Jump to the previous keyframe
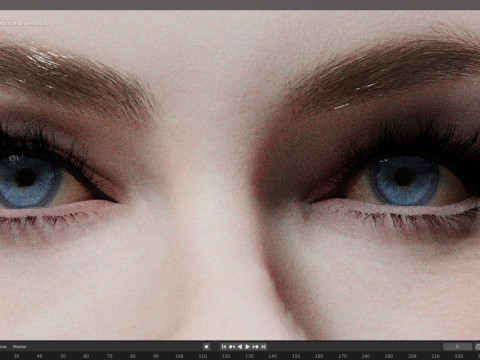 tap(232, 347)
